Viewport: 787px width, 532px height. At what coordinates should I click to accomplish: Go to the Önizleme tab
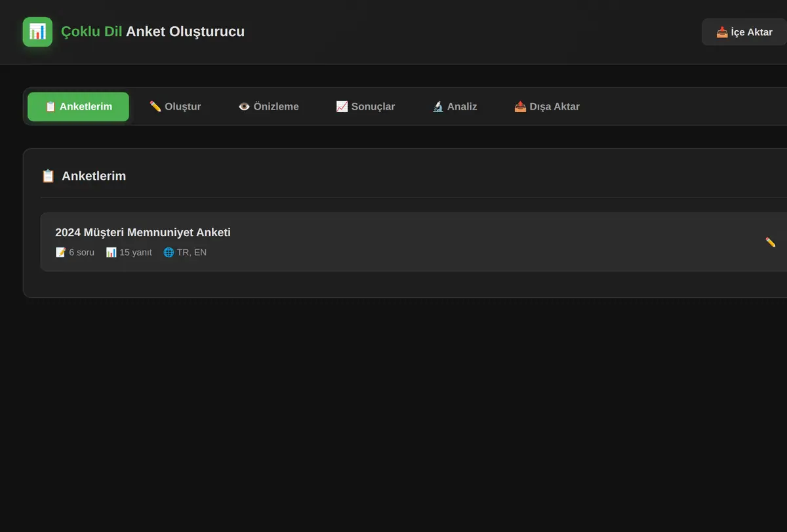[268, 106]
